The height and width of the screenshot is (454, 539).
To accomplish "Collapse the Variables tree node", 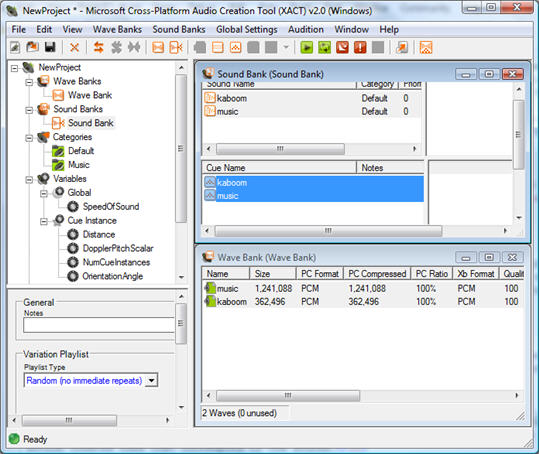I will pos(29,179).
